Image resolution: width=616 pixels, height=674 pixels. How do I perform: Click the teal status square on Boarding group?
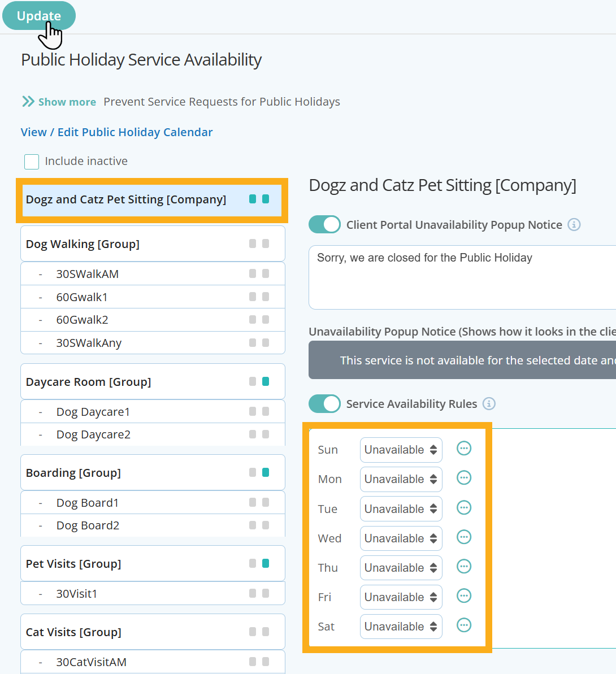267,472
